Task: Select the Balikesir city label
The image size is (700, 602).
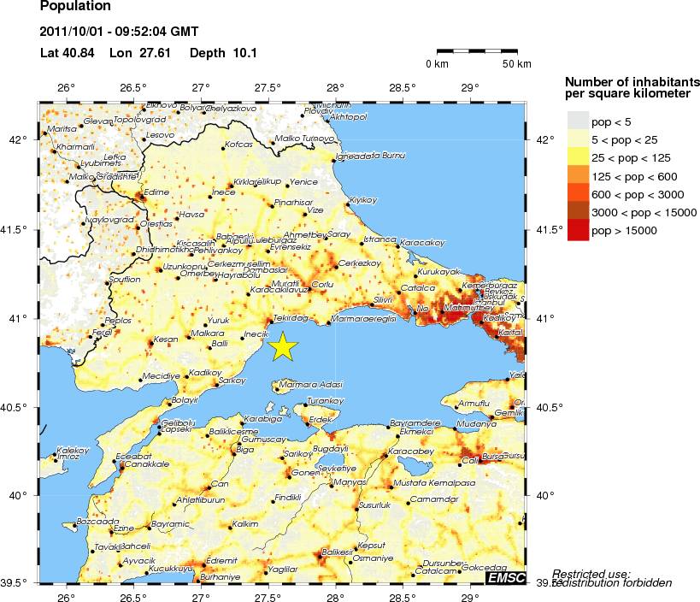Action: 337,552
